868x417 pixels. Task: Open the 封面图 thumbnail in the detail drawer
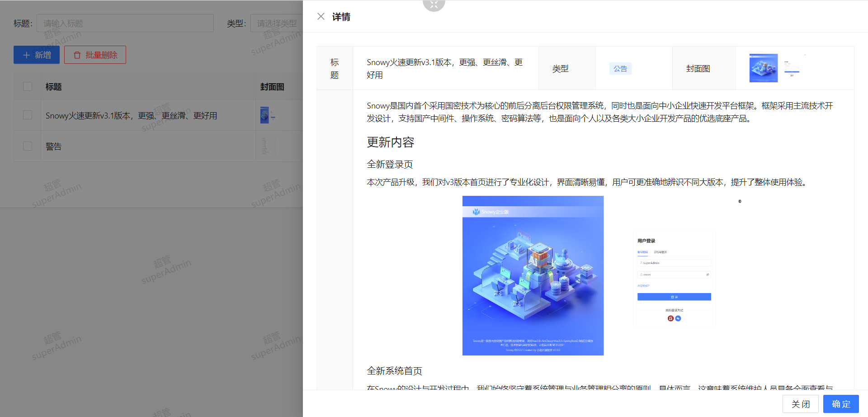coord(777,68)
